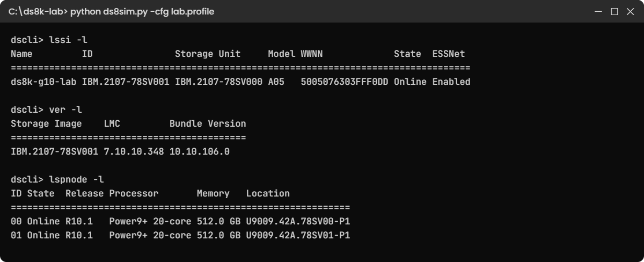
Task: Click WWNN value 5005076303FFF0DD
Action: click(x=345, y=82)
